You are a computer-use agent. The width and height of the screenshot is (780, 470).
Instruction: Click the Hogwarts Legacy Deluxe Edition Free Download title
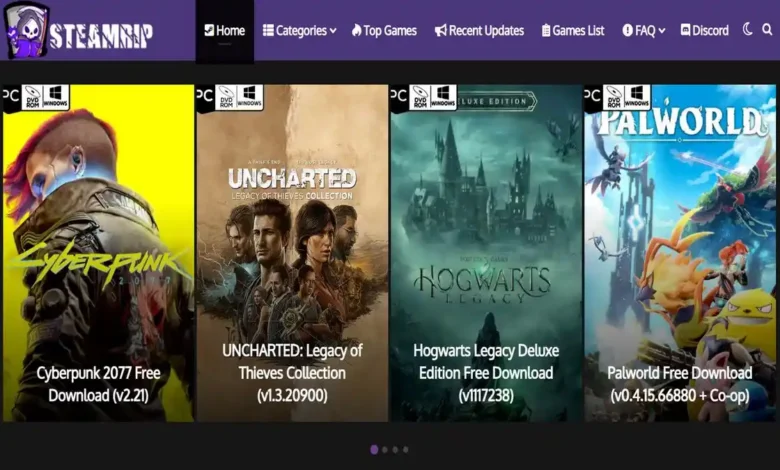pyautogui.click(x=486, y=373)
